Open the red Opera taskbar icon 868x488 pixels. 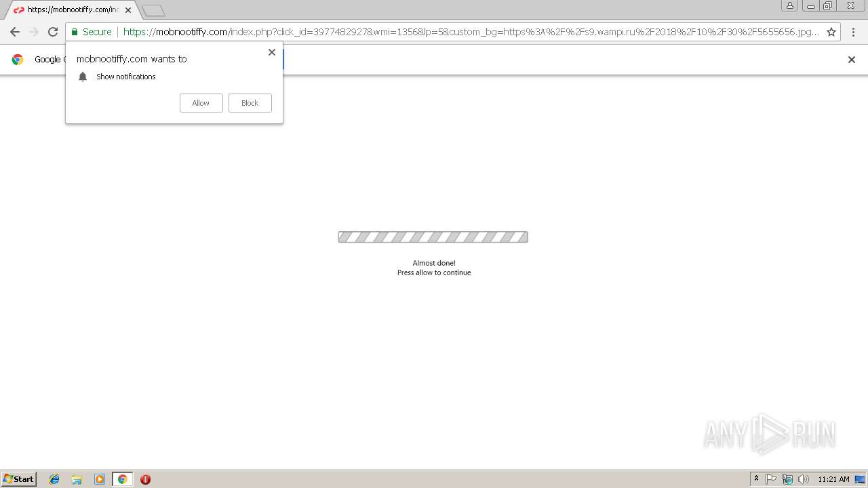coord(145,479)
